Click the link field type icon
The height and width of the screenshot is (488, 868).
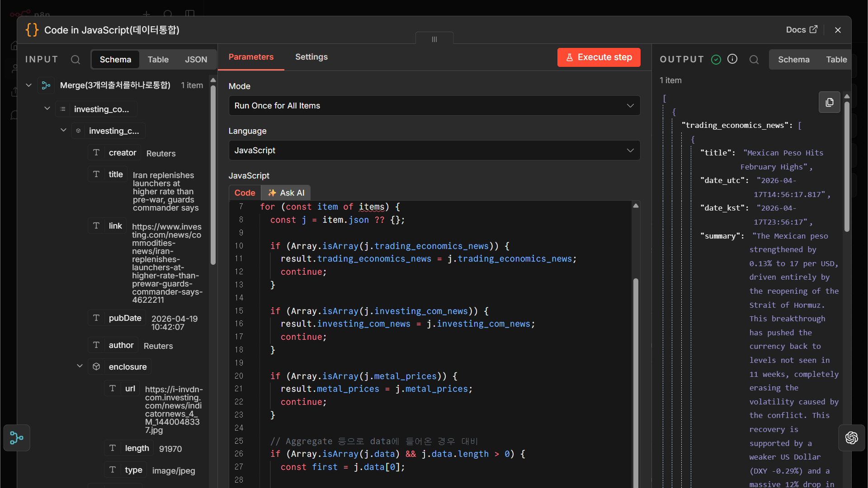[x=96, y=226]
